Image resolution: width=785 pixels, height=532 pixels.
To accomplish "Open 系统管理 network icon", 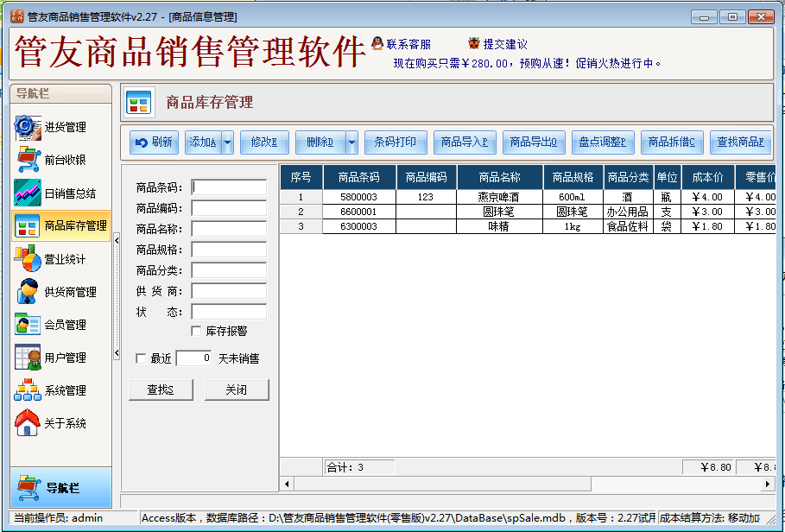I will click(28, 390).
